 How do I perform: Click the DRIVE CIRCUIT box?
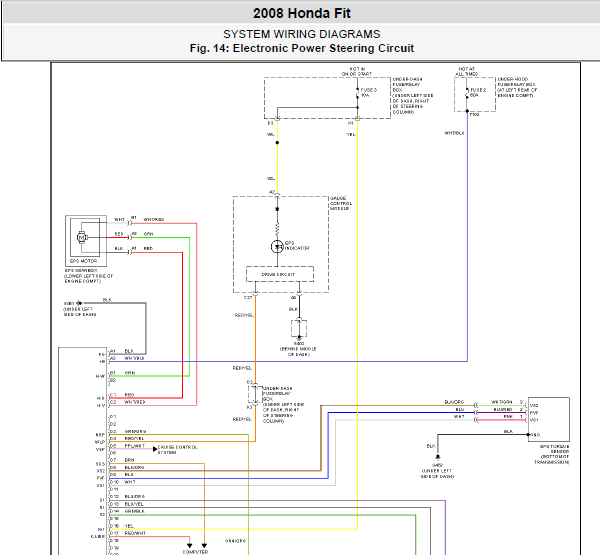pyautogui.click(x=280, y=274)
